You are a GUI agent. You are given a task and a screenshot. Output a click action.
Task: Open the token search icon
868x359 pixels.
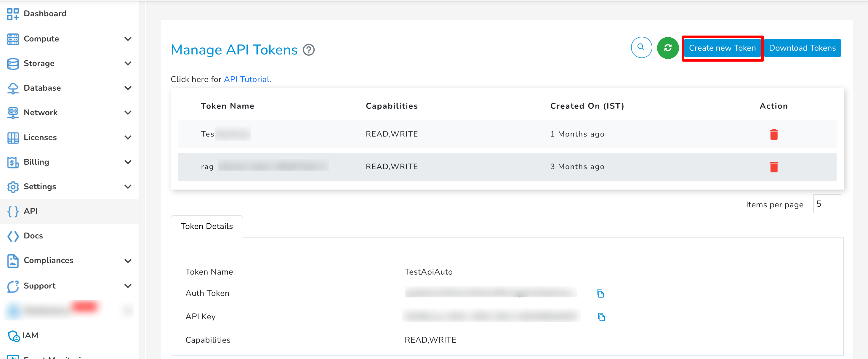click(641, 48)
